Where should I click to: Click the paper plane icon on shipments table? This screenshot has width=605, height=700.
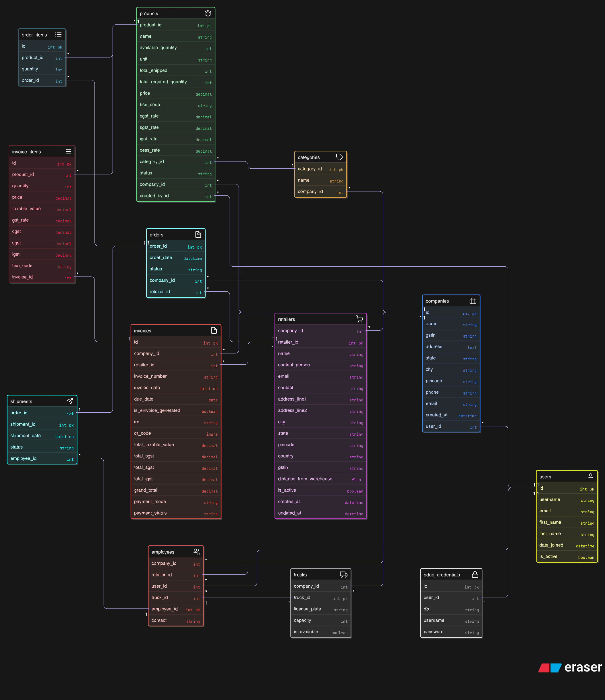[x=70, y=401]
